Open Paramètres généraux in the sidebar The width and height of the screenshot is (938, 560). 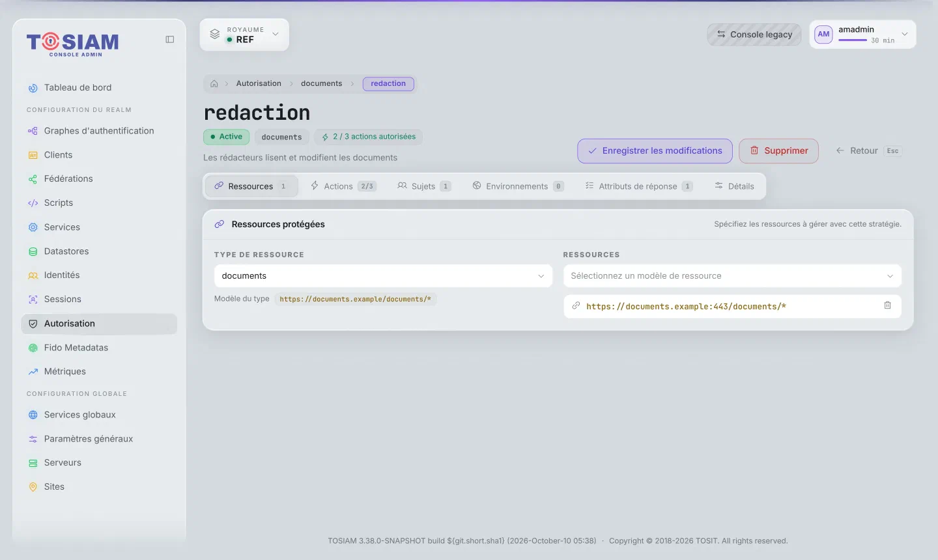(99, 439)
